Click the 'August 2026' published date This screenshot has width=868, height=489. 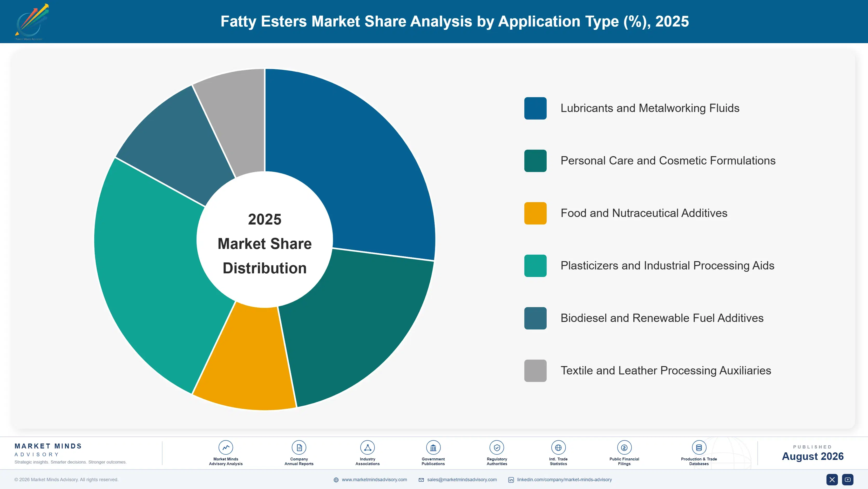[x=812, y=456]
